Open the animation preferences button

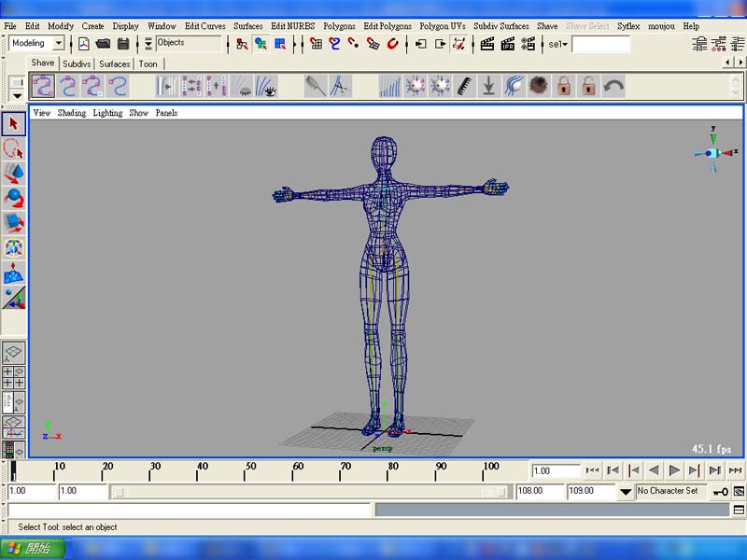pos(739,492)
